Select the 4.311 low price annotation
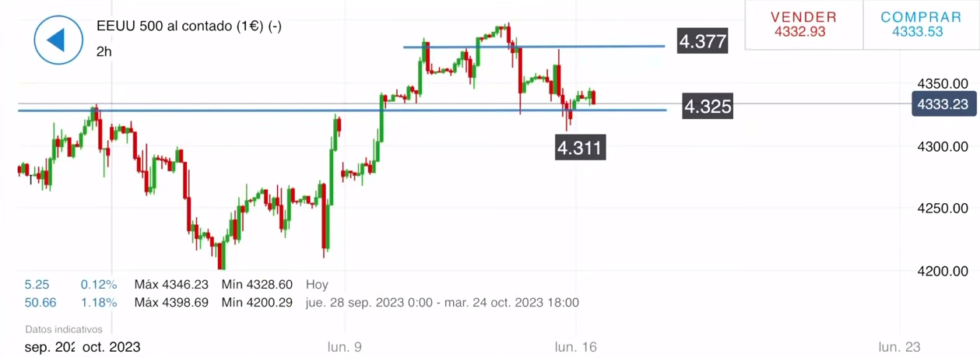 pyautogui.click(x=580, y=146)
